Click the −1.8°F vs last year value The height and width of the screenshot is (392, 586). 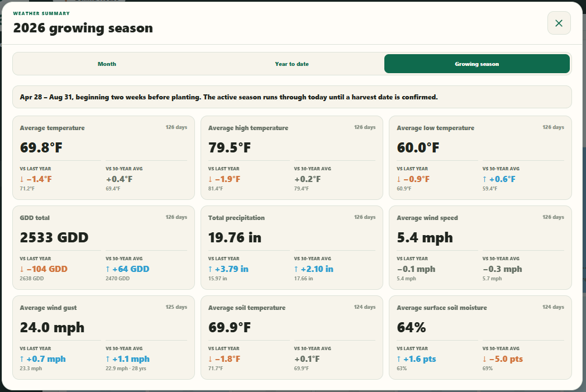(x=224, y=359)
